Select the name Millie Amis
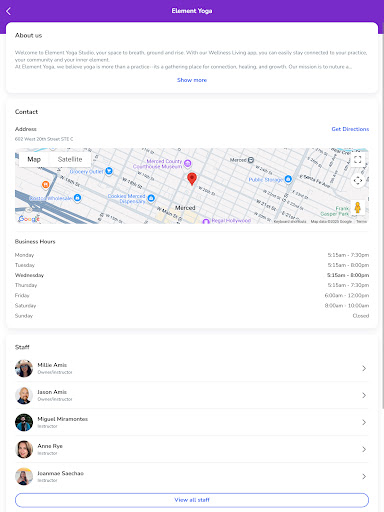The height and width of the screenshot is (512, 384). pos(52,365)
